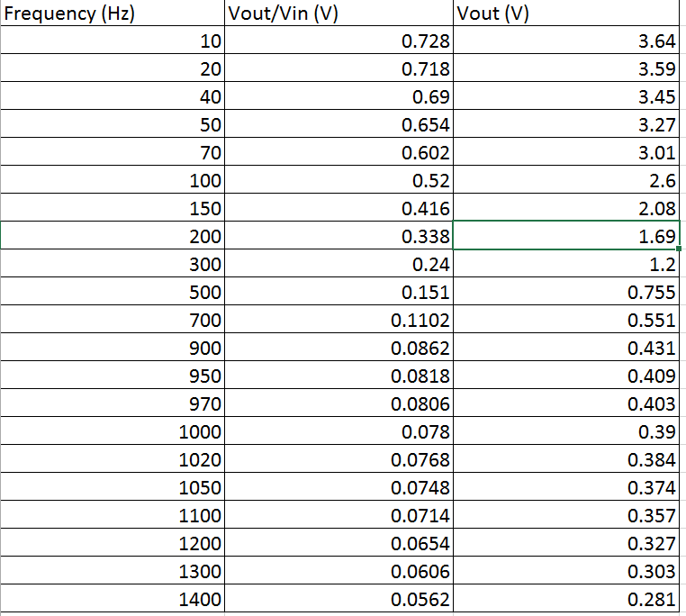Select the cell with value 3.59
686x616 pixels.
click(x=566, y=68)
